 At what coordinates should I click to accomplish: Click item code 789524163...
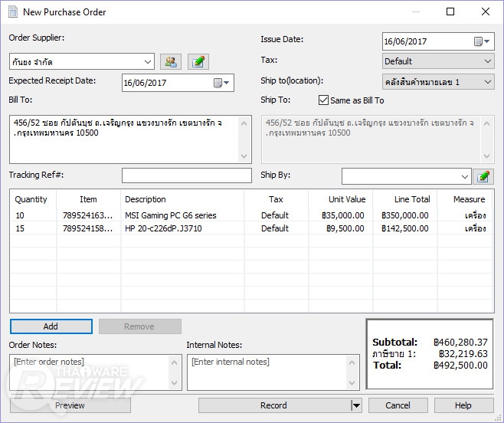[87, 215]
